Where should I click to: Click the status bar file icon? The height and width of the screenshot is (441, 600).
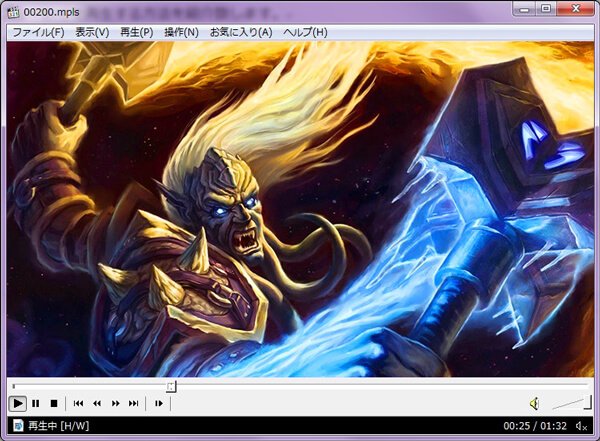(x=17, y=427)
